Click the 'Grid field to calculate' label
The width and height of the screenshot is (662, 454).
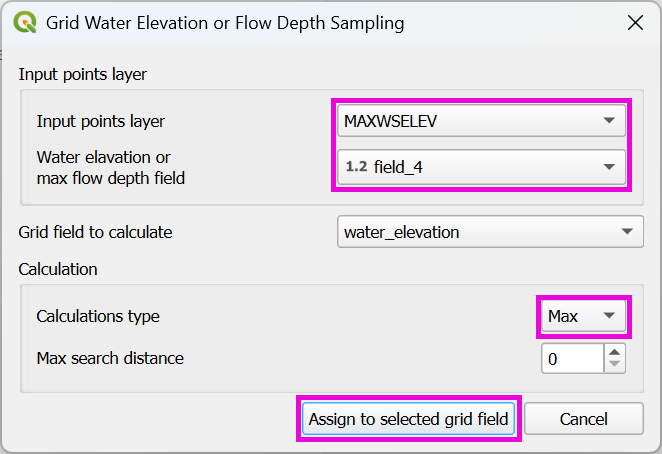coord(95,232)
